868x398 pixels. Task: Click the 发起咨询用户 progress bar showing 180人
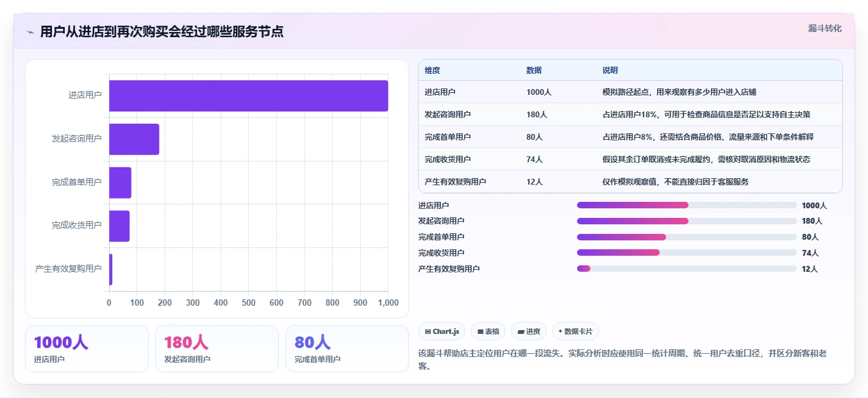687,221
